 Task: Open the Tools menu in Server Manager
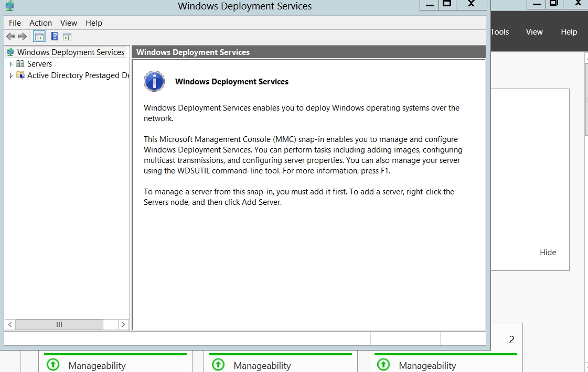[500, 32]
